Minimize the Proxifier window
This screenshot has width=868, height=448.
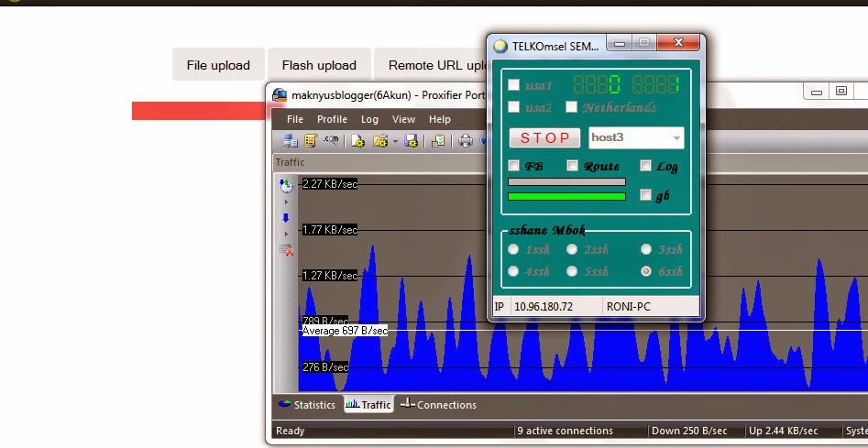pos(817,92)
